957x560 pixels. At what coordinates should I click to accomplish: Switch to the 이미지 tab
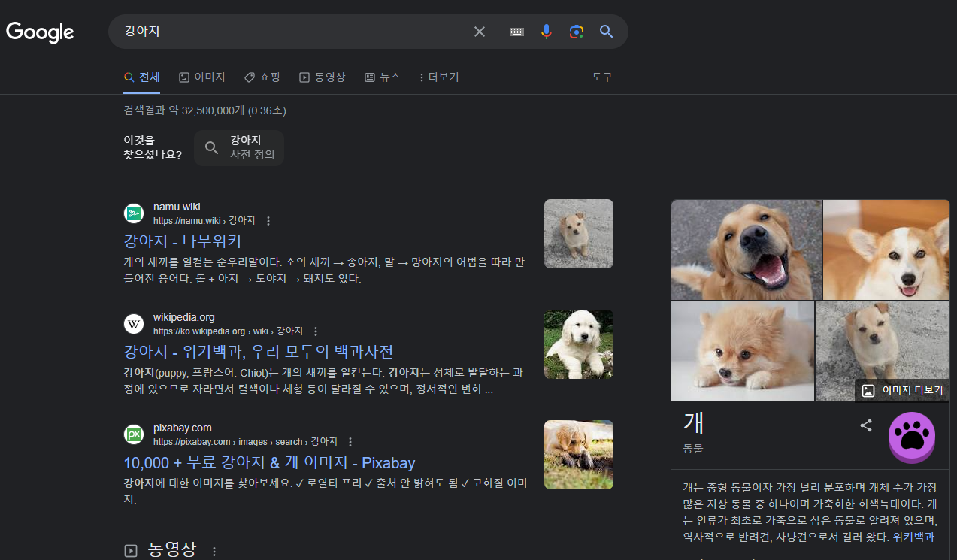click(202, 77)
